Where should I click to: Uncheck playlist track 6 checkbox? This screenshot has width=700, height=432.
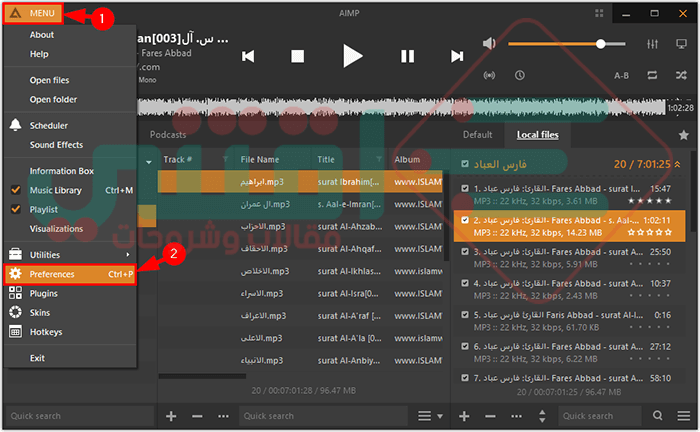465,347
